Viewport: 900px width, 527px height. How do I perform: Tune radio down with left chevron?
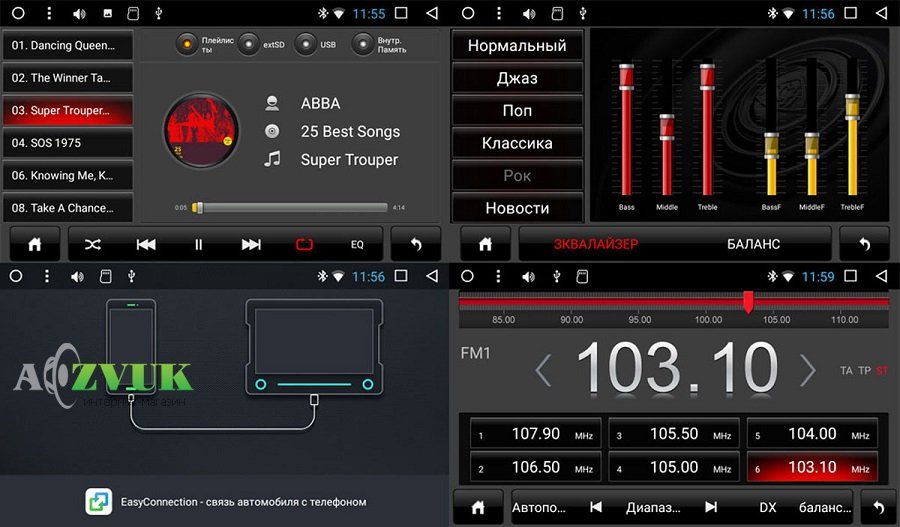click(x=544, y=370)
